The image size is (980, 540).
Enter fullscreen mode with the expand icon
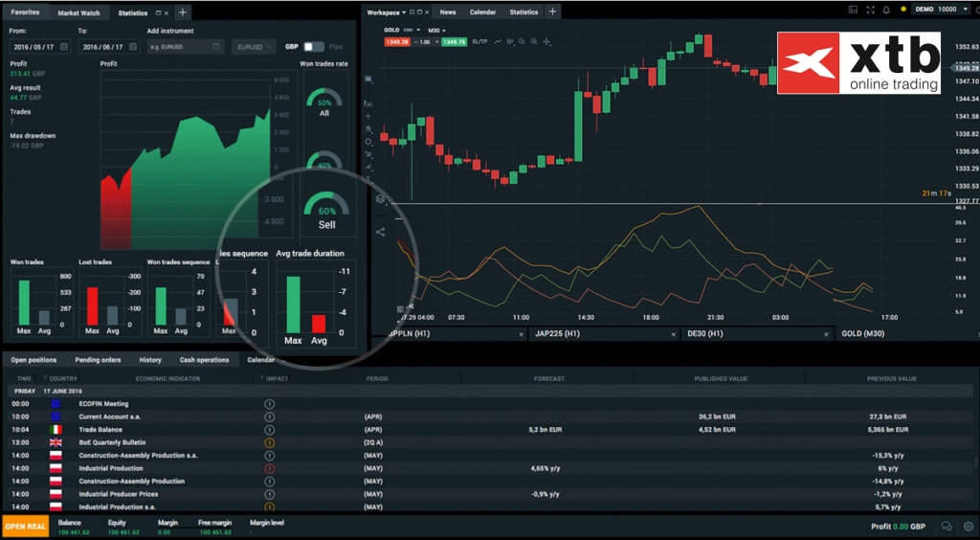[x=871, y=10]
